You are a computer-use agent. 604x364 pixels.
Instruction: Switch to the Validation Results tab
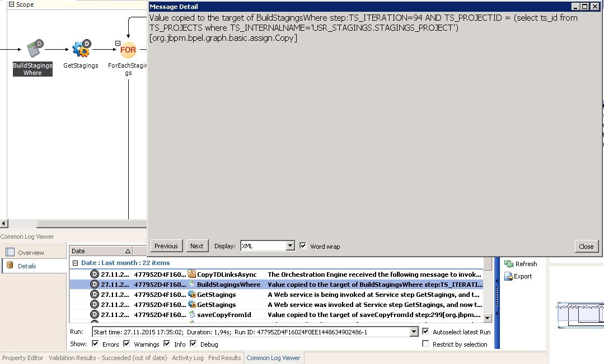point(108,358)
